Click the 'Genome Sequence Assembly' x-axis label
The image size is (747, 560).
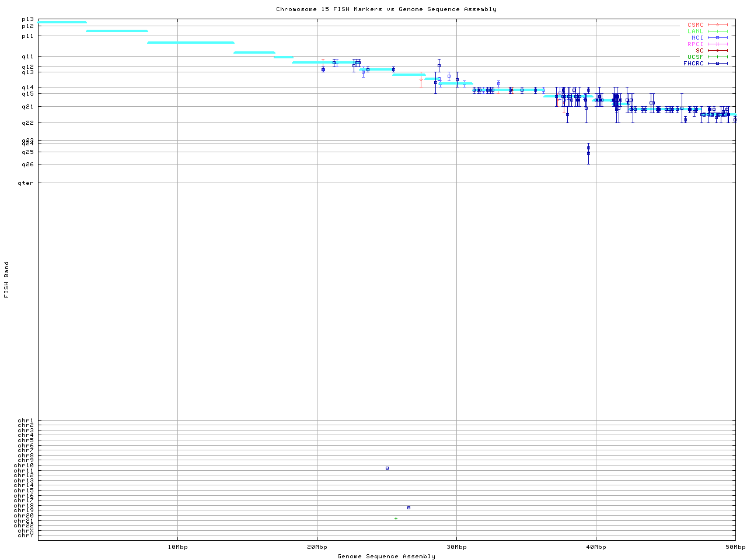click(x=386, y=556)
